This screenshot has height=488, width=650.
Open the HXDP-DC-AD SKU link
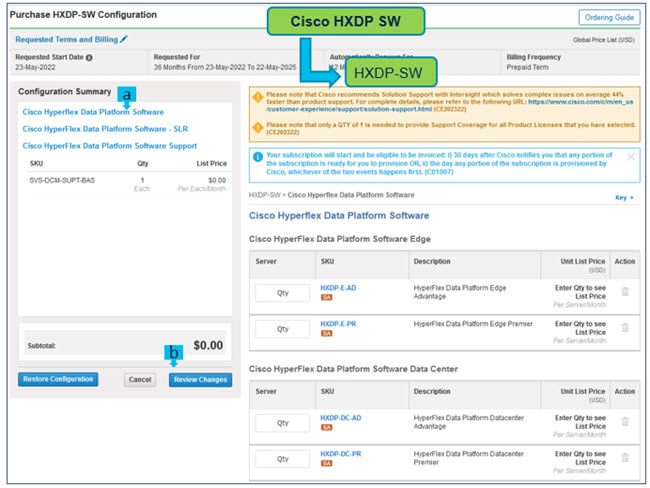(340, 418)
